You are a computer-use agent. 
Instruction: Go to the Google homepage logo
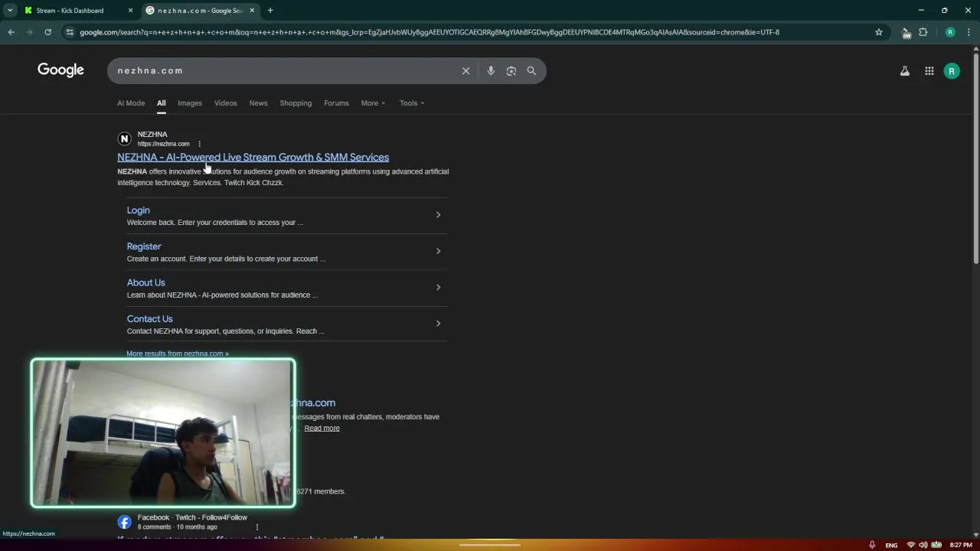[60, 70]
